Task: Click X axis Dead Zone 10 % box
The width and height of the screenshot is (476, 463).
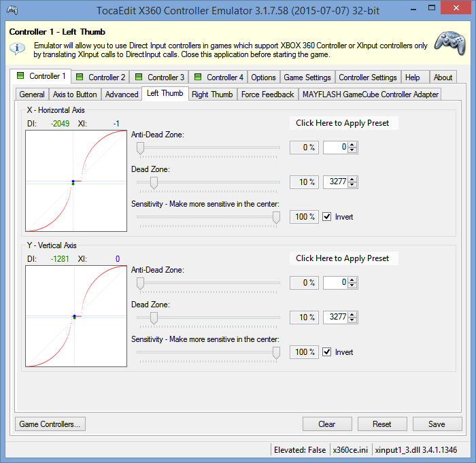Action: [x=304, y=182]
